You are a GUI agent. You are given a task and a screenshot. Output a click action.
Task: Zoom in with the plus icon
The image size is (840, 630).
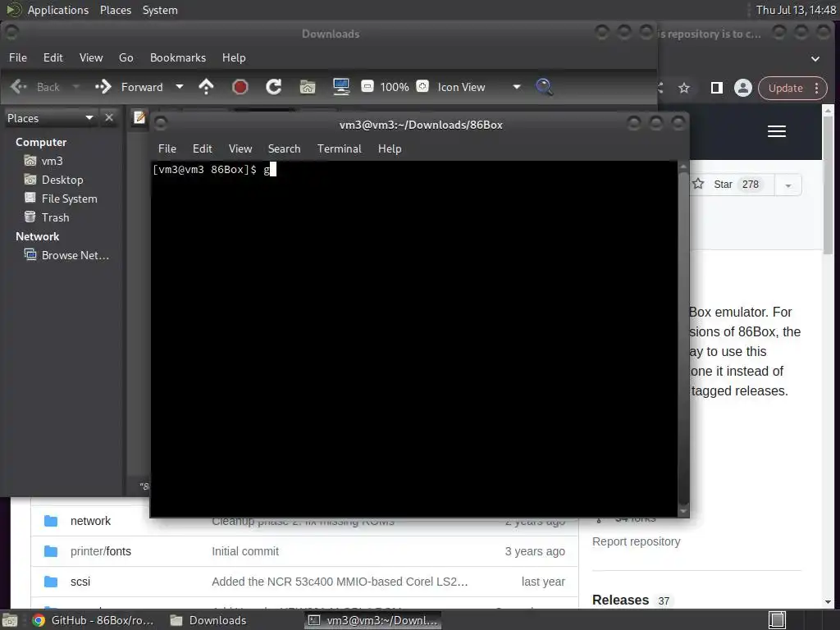click(422, 86)
